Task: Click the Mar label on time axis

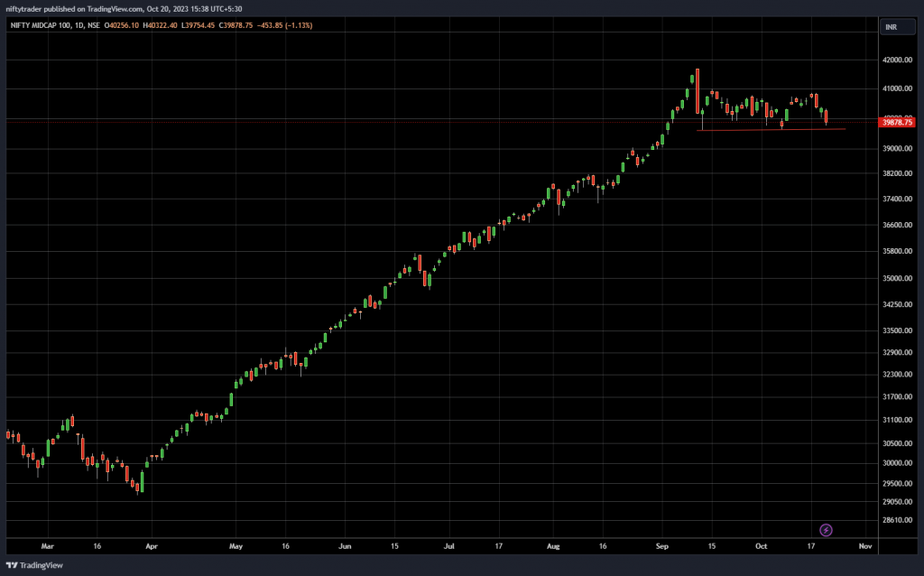Action: pos(48,546)
